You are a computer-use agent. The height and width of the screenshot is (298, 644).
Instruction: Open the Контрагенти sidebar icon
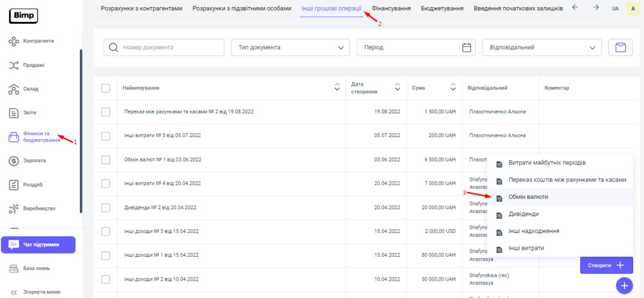coord(14,41)
